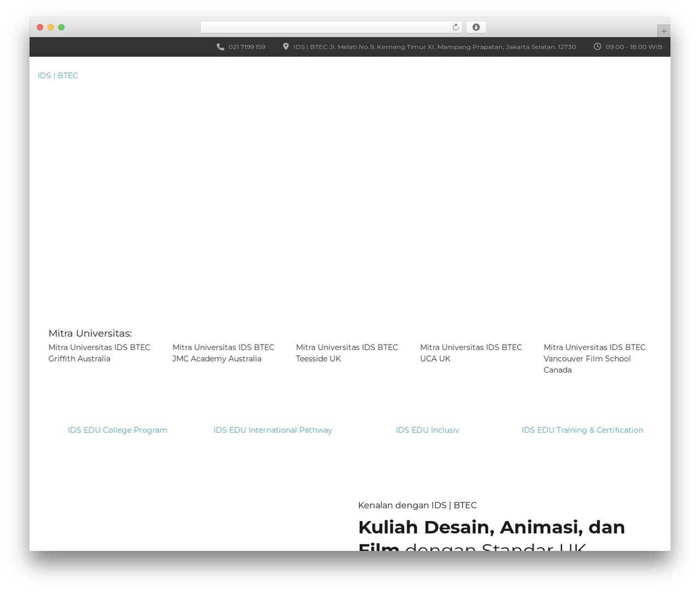Click the phone icon in top bar
Image resolution: width=700 pixels, height=593 pixels.
(220, 47)
